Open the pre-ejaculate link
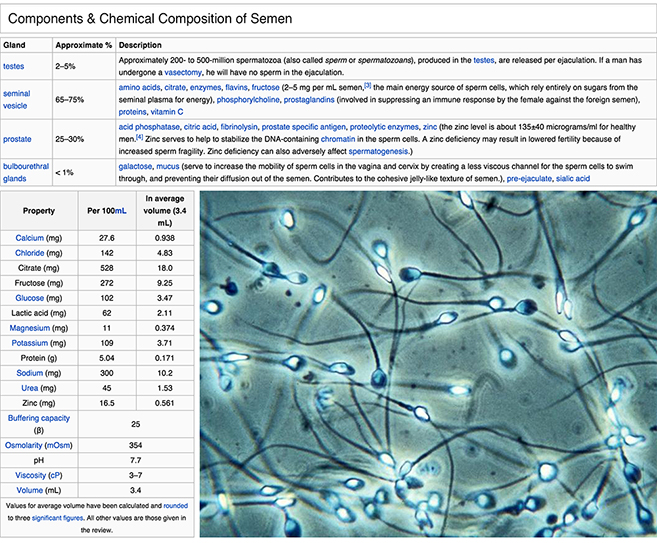Viewport: 657px width, 543px height. pos(529,178)
